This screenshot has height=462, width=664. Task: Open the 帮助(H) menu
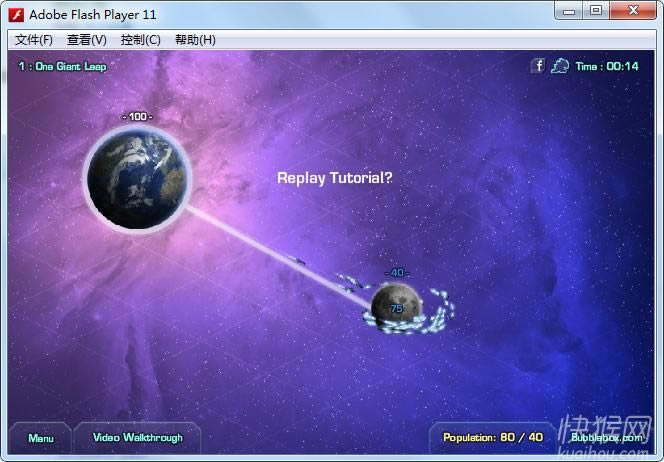(x=195, y=40)
